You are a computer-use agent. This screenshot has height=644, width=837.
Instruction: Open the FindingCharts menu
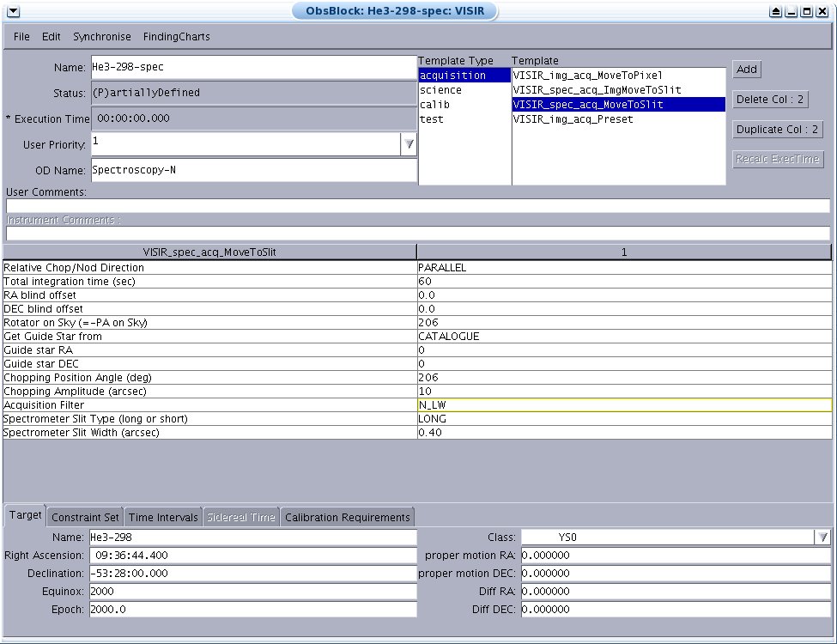[x=177, y=37]
